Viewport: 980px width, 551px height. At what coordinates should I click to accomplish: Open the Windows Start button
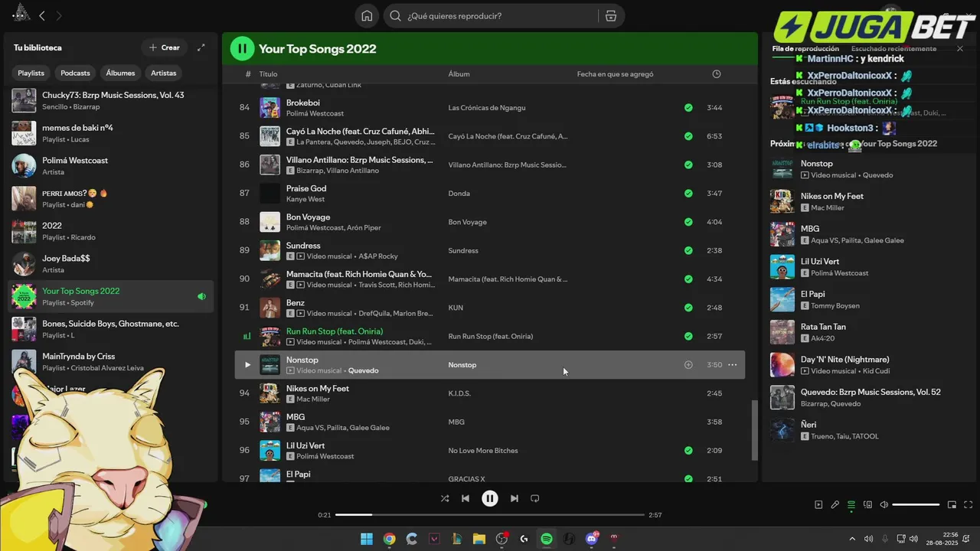coord(367,539)
